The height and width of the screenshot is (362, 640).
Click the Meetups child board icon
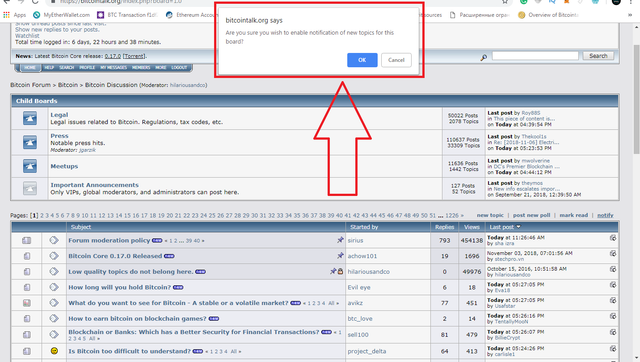[30, 166]
